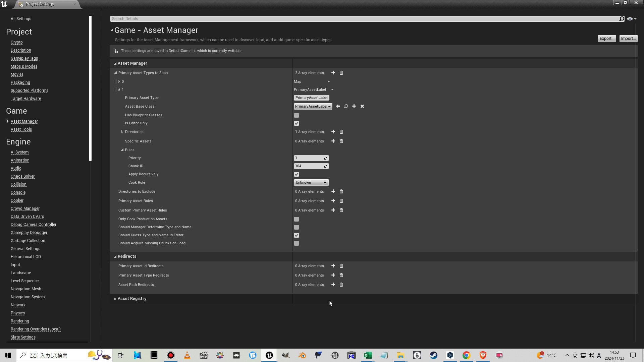644x362 pixels.
Task: Add a Primary Asset Rules element
Action: (333, 201)
